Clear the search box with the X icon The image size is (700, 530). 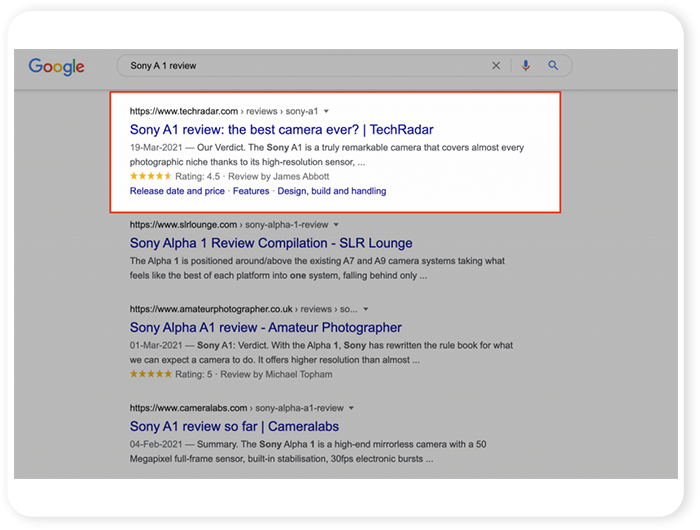[x=496, y=66]
